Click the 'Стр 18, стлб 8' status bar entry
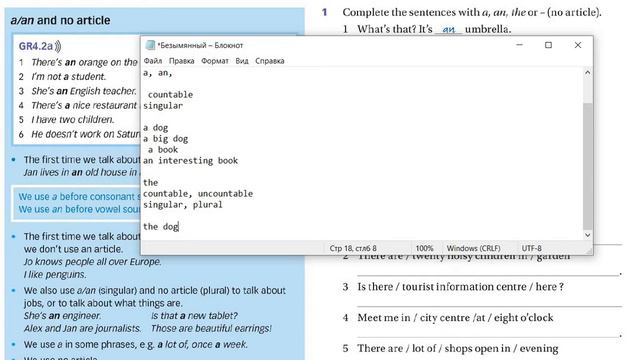Screen dimensions: 640x360 coord(353,248)
